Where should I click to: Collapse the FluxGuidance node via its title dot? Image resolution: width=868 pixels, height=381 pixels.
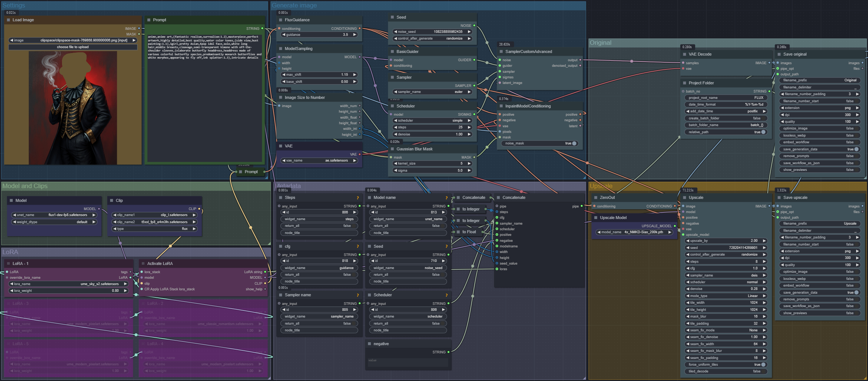point(281,20)
